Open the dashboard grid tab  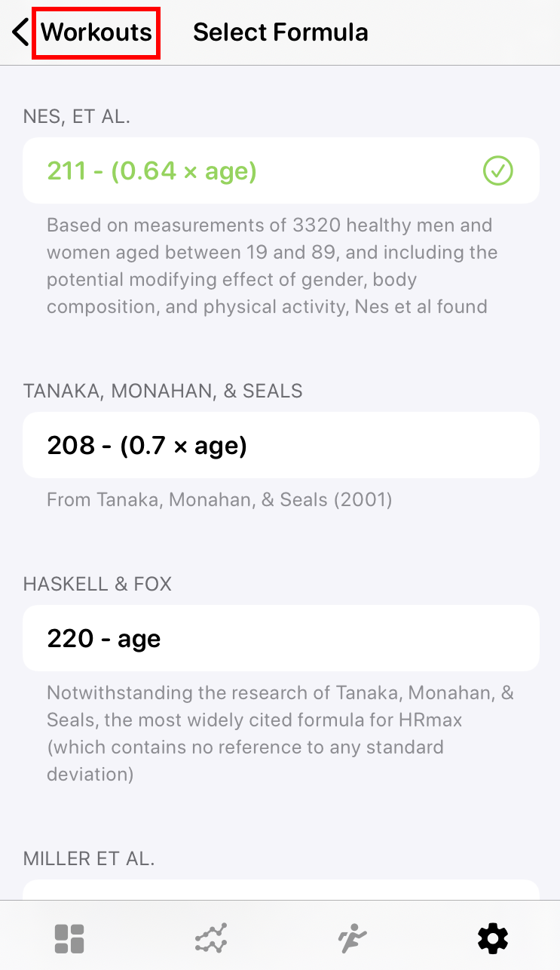pos(69,939)
